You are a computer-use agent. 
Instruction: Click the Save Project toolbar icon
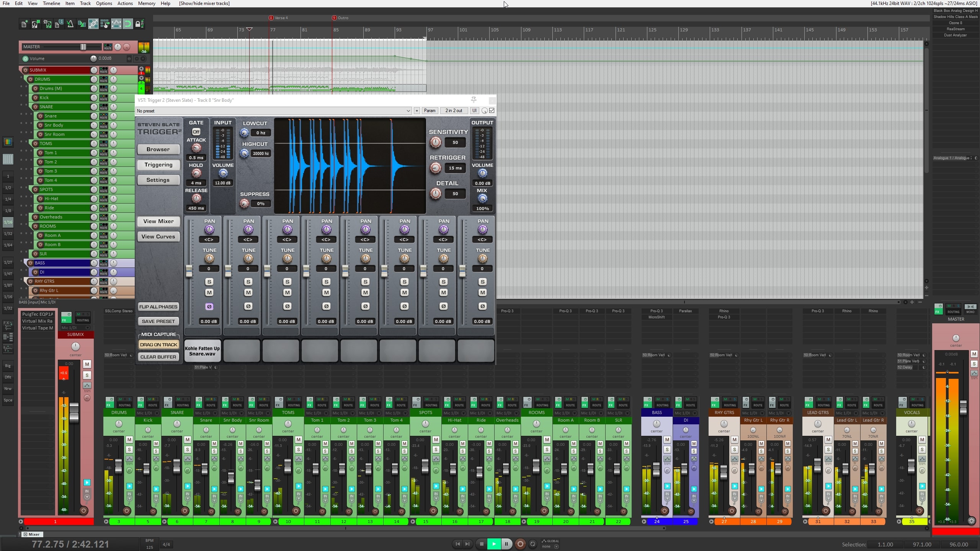[x=47, y=24]
